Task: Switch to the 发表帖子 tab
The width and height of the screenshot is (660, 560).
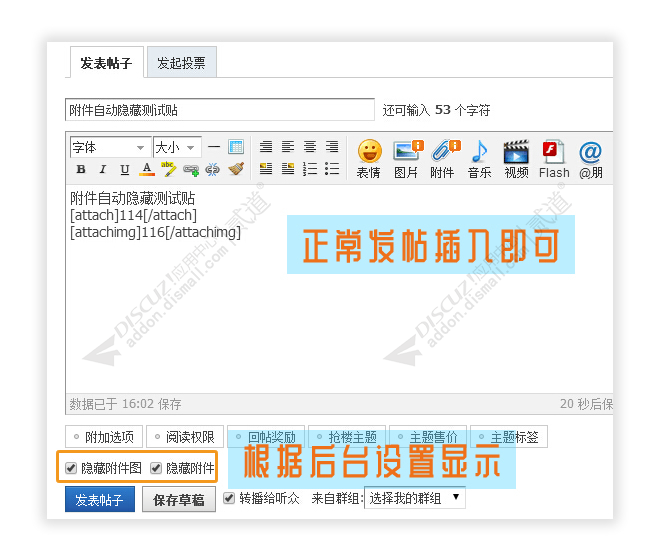Action: pos(106,63)
